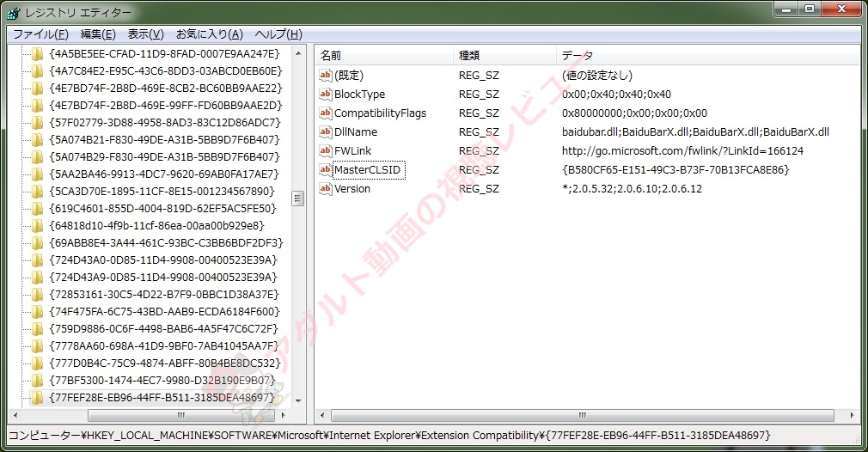Click folder icon of {5AA2BA46-9913-4DC7-9620-69AB0FA17AE7}
The width and height of the screenshot is (868, 452).
[x=37, y=174]
